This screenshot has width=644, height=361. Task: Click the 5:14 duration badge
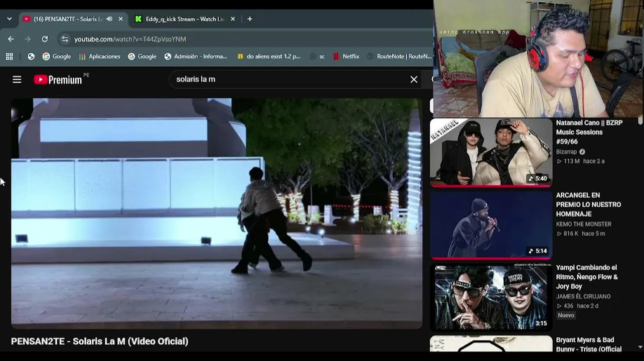click(538, 251)
